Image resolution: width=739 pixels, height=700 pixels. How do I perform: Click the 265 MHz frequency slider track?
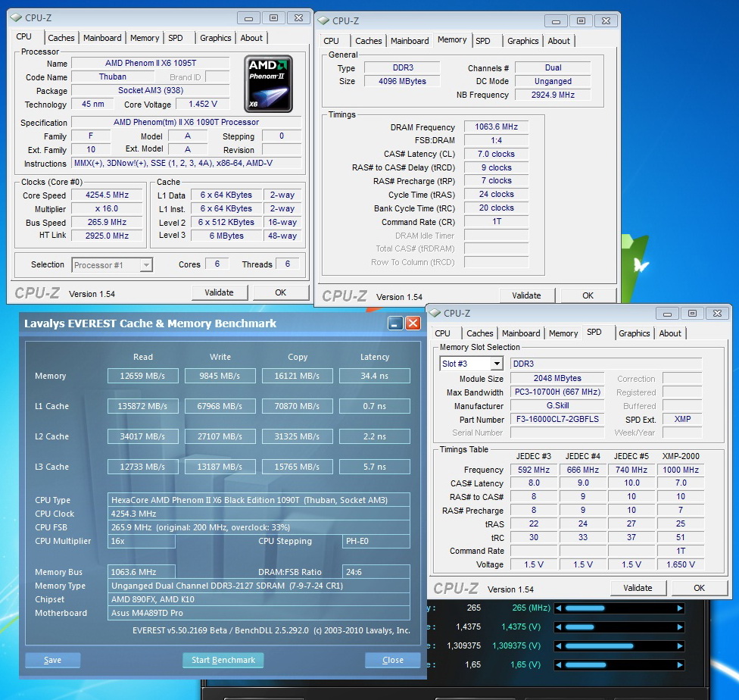(619, 608)
